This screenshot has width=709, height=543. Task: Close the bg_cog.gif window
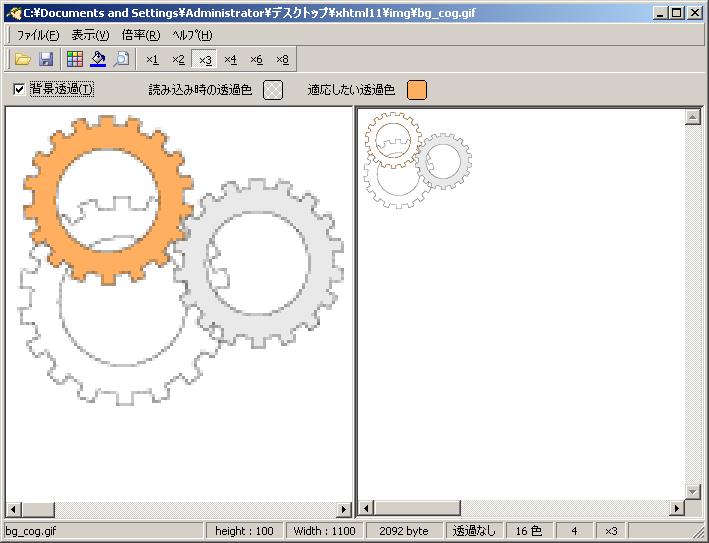pos(695,13)
